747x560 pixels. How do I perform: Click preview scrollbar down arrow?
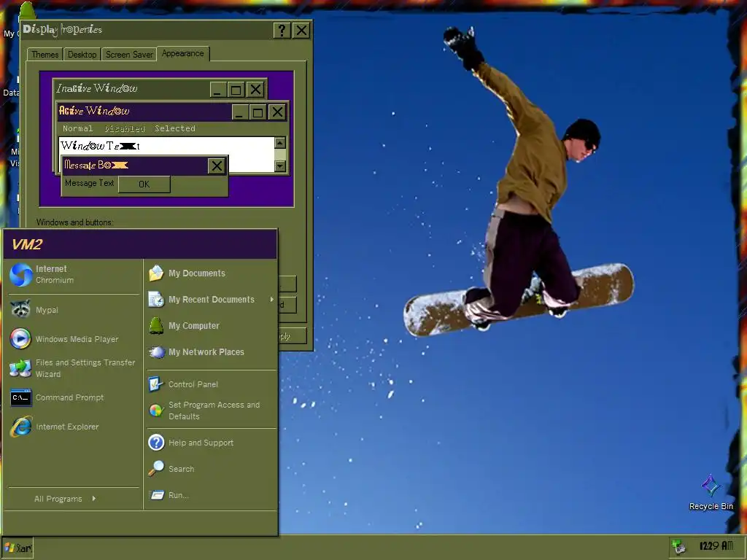(280, 166)
